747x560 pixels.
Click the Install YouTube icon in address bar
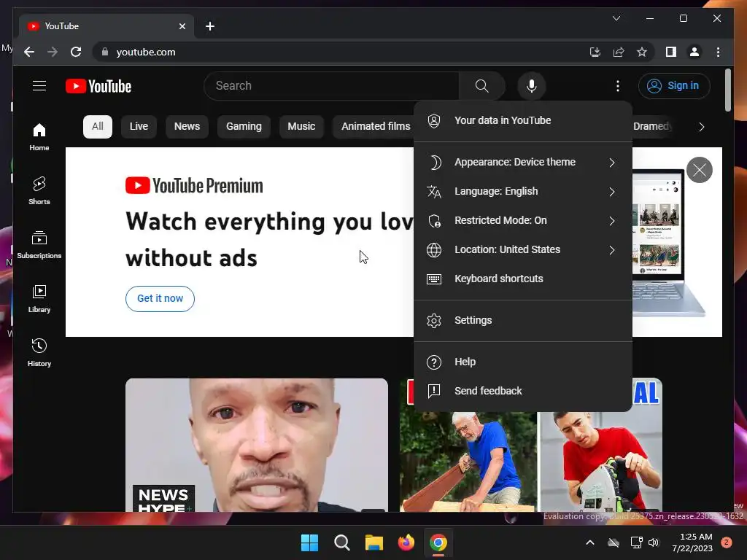point(595,52)
